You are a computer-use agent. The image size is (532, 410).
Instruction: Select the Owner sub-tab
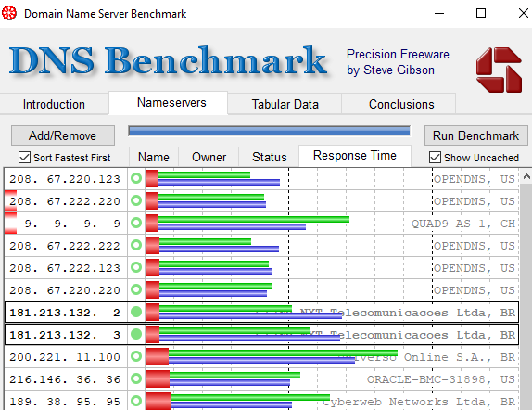209,158
